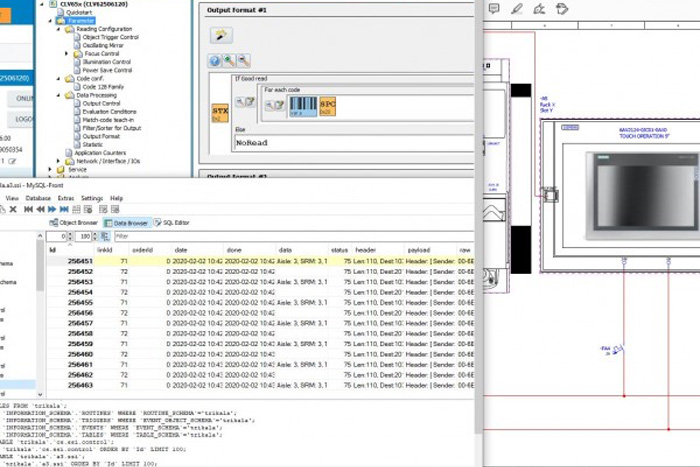
Task: Open Oscillating Mirror in the tree
Action: (x=103, y=46)
